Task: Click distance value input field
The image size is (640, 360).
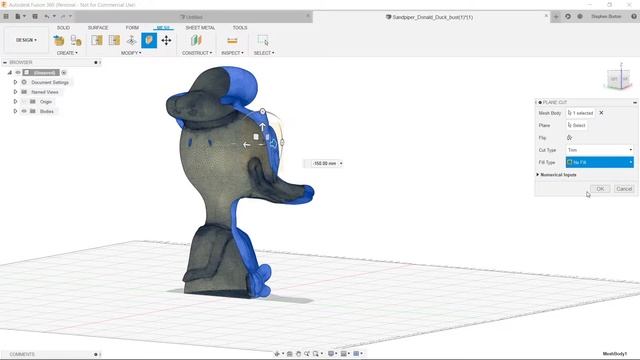Action: (x=324, y=163)
